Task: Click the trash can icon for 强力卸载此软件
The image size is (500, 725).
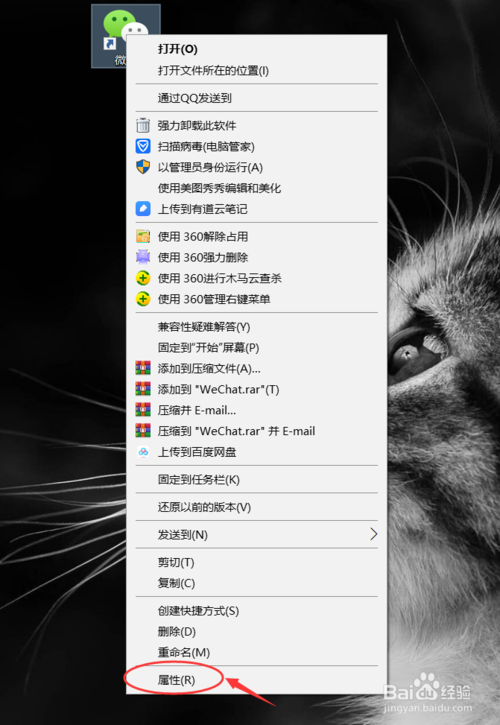Action: [x=143, y=125]
